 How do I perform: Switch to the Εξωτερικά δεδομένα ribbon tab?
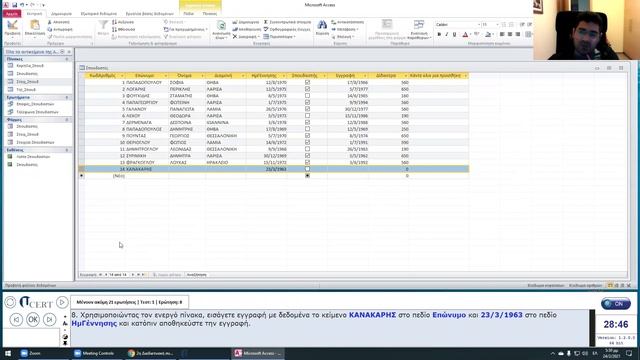[x=99, y=13]
